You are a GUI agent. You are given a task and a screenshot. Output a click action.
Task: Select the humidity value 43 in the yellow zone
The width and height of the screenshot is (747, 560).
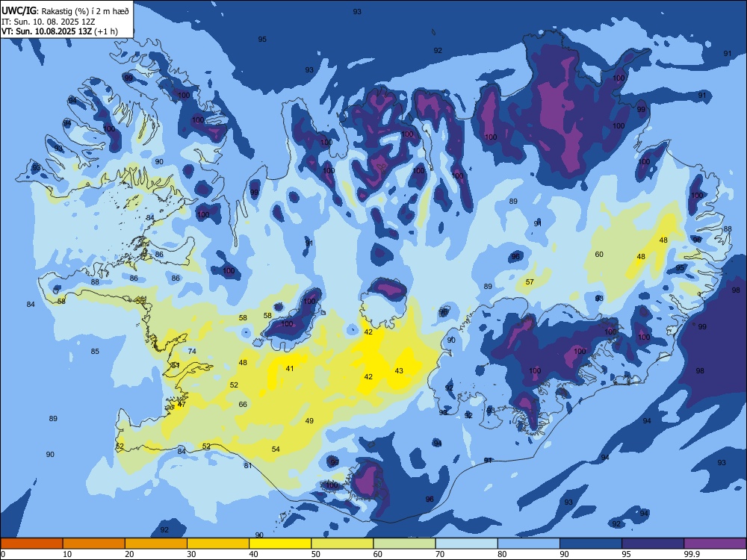(399, 370)
